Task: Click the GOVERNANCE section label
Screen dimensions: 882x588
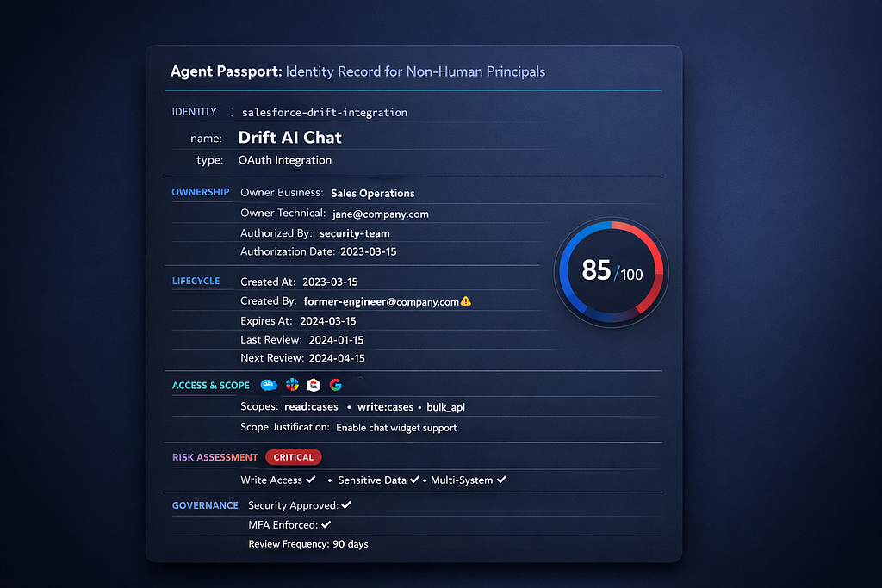Action: pyautogui.click(x=205, y=505)
